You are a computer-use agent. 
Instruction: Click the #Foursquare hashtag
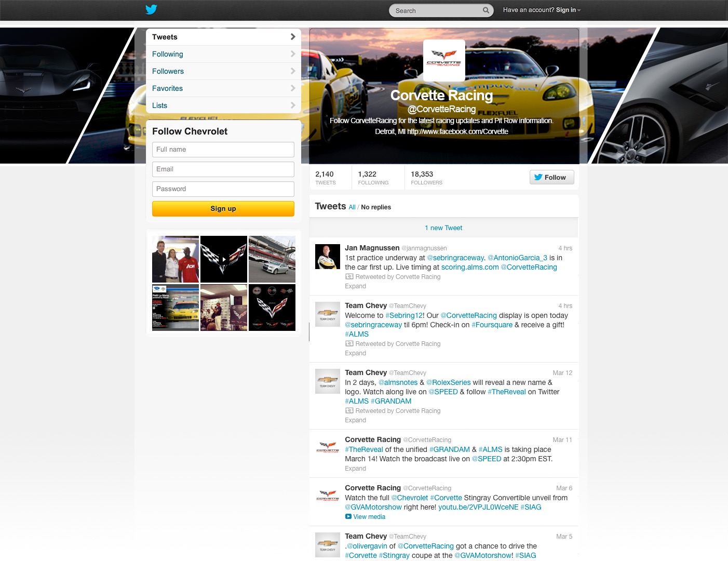click(x=492, y=325)
